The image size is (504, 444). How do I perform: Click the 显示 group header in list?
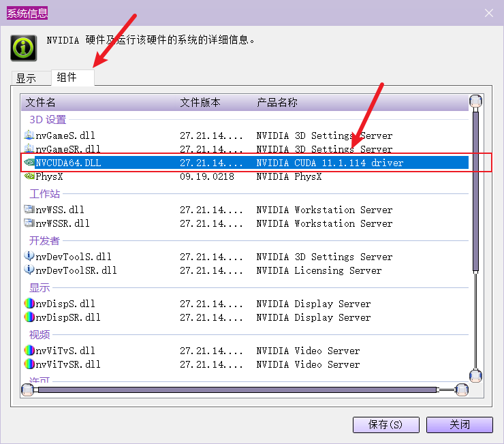(x=40, y=287)
